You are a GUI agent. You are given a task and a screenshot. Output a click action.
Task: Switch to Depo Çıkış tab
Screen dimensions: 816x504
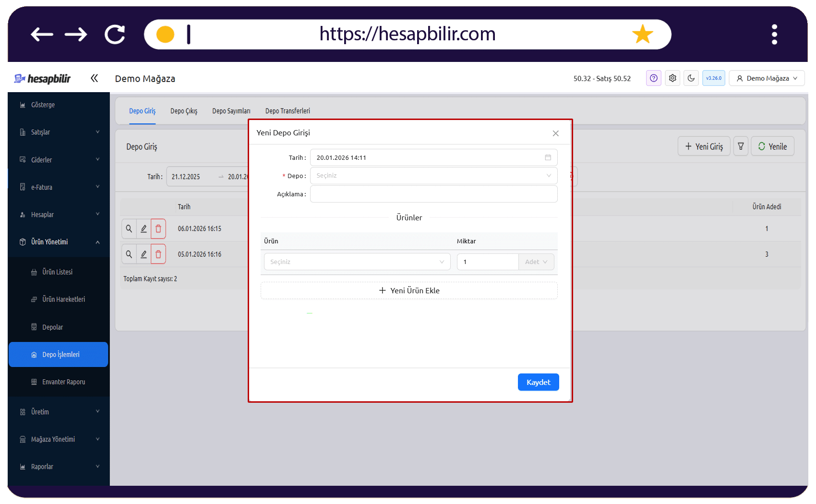pos(184,111)
